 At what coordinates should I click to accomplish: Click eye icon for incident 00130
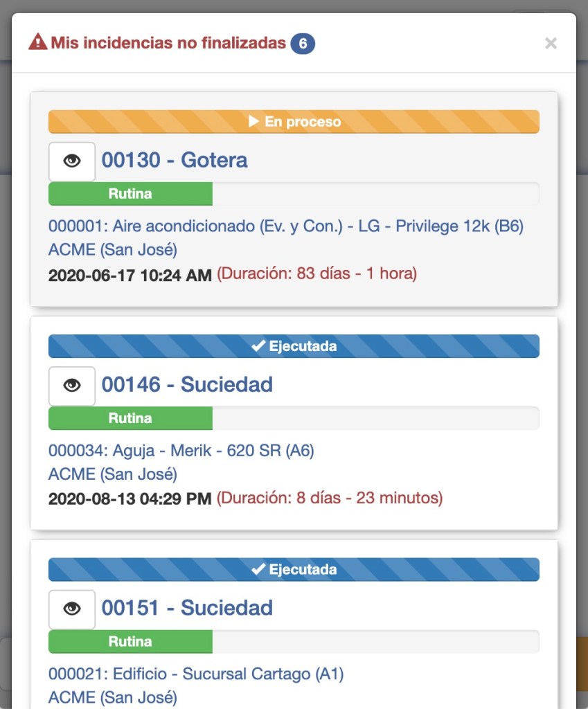72,161
